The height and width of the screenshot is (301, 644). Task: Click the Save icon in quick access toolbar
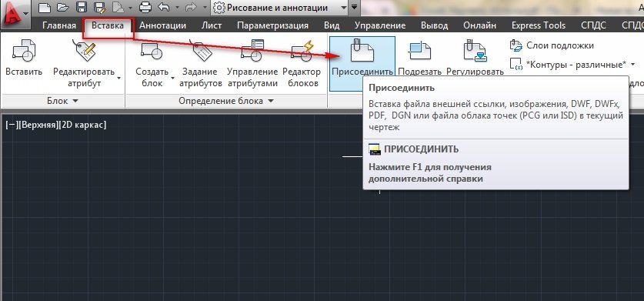(x=82, y=7)
